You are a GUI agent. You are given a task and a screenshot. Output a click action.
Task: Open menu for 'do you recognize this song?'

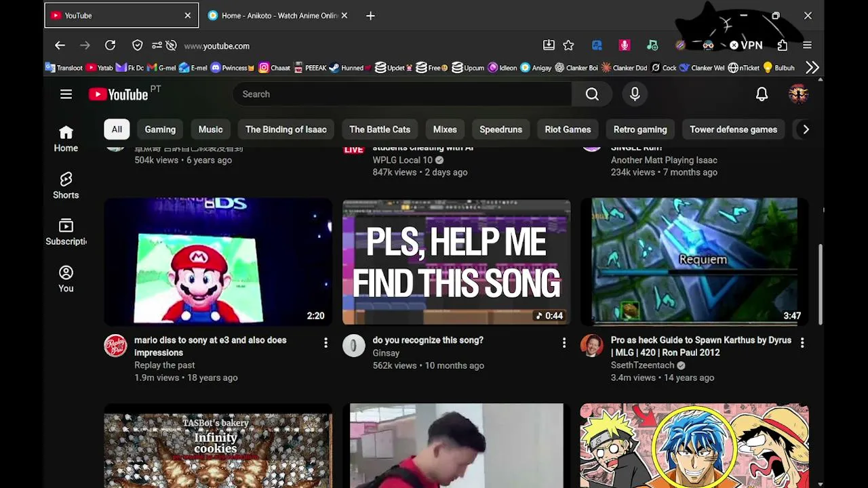tap(564, 343)
